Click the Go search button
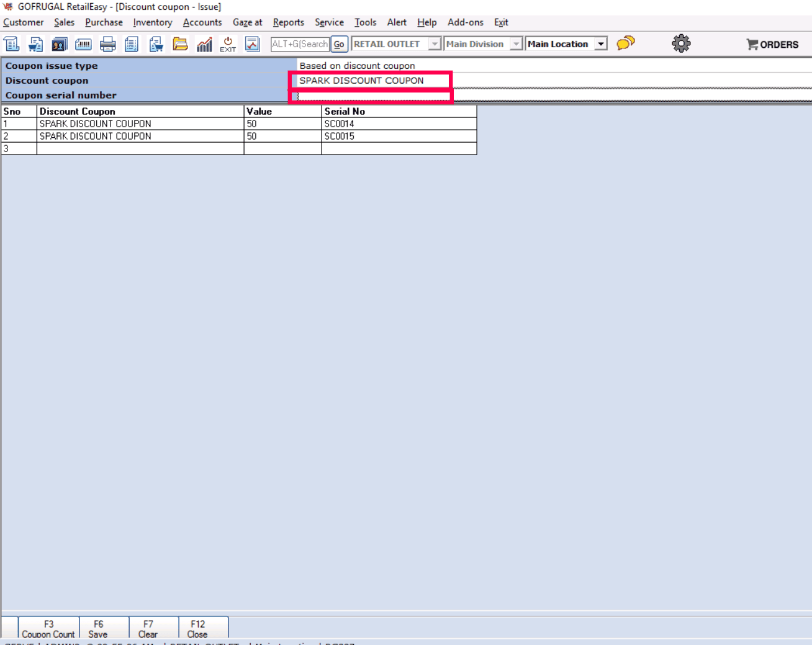Screen dimensions: 812x645 (339, 44)
